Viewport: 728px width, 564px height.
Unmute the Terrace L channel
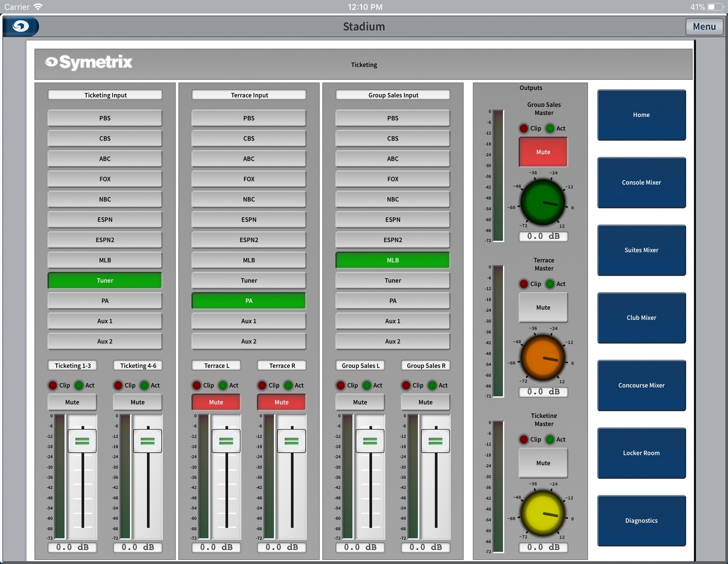pyautogui.click(x=216, y=402)
